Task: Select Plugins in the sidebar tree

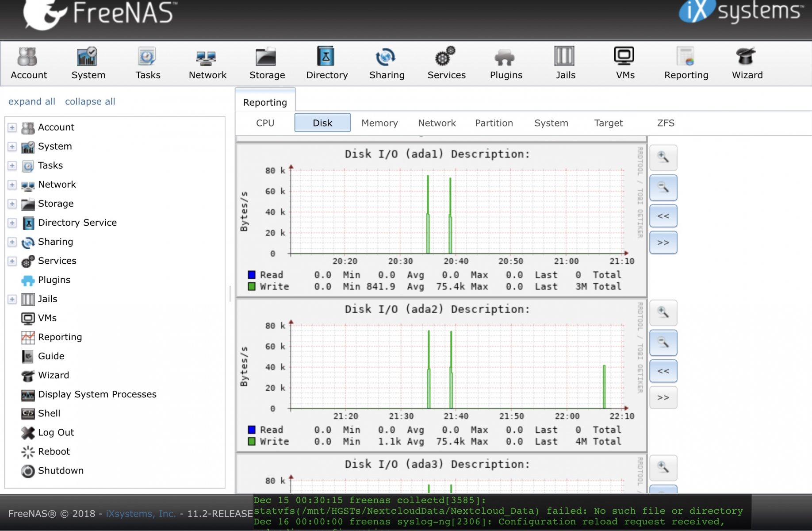Action: tap(54, 280)
